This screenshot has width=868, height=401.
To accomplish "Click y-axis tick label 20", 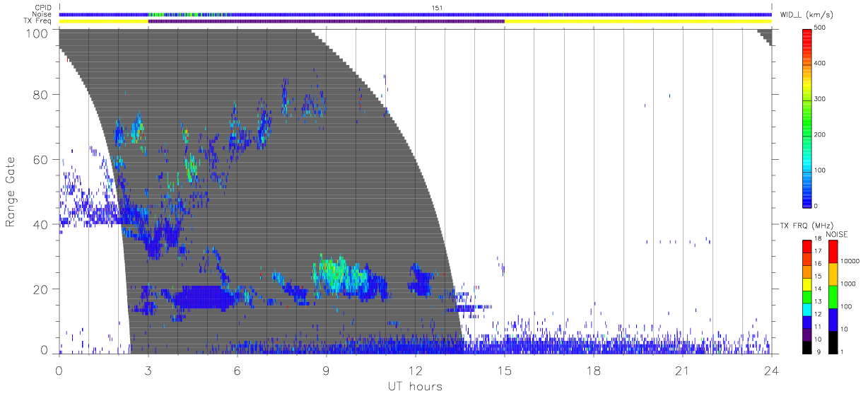I will point(40,290).
